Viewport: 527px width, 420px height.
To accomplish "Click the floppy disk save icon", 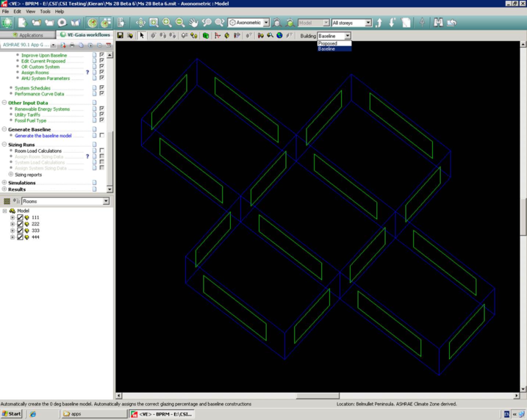I will (x=120, y=35).
